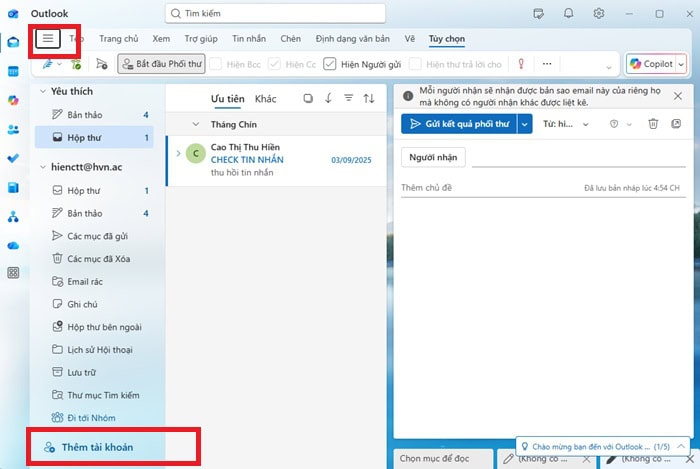Discard draft with the trash icon
700x469 pixels.
coord(653,124)
